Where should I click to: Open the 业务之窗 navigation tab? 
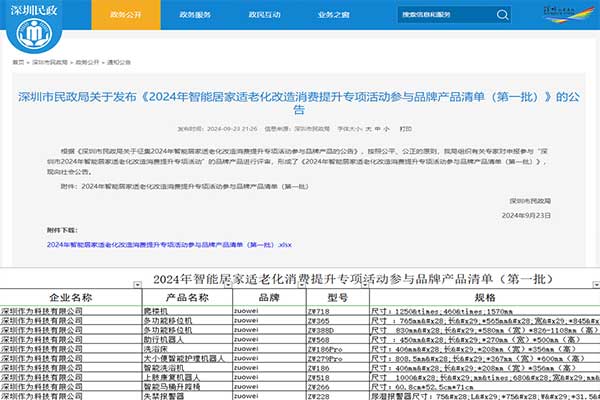coord(334,15)
